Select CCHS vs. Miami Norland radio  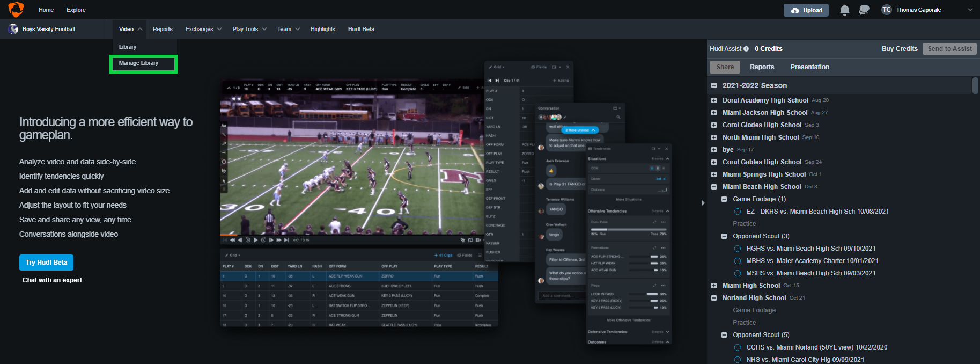tap(738, 347)
